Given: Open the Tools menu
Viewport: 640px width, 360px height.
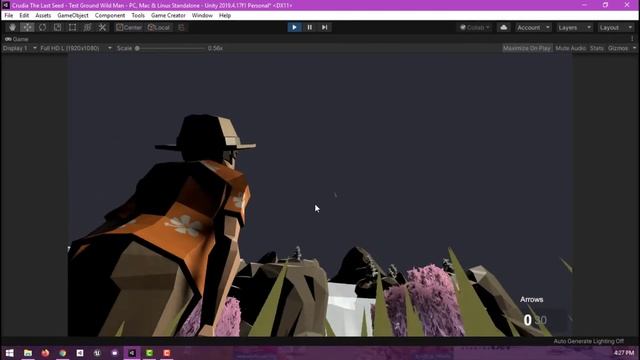Looking at the screenshot, I should point(138,16).
